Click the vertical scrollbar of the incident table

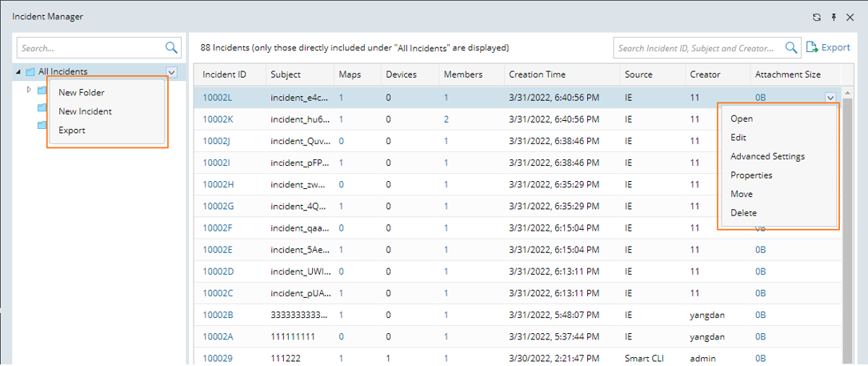(x=847, y=240)
